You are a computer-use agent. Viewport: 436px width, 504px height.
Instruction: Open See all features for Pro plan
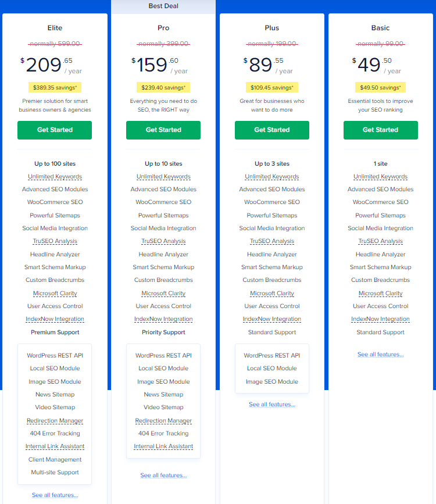[x=163, y=476]
